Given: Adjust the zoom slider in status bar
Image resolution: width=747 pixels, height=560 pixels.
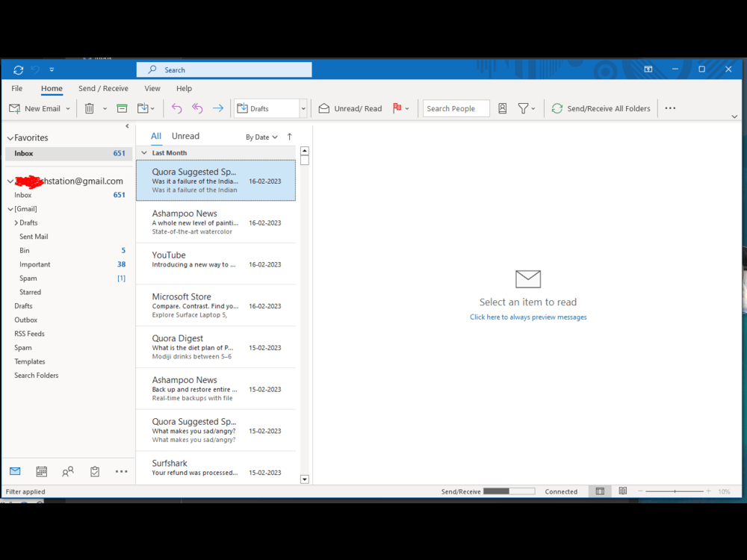Looking at the screenshot, I should tap(676, 491).
